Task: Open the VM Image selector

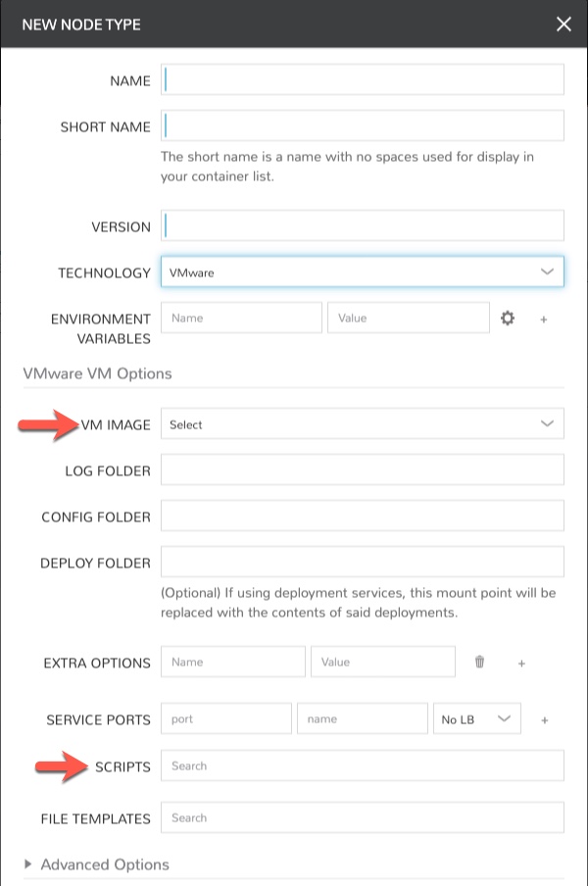Action: tap(363, 423)
